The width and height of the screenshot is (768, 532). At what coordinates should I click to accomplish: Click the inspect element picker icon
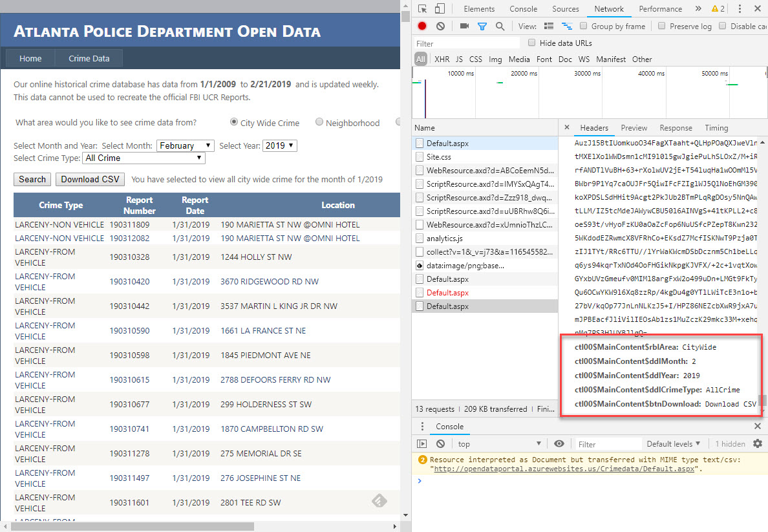(422, 9)
